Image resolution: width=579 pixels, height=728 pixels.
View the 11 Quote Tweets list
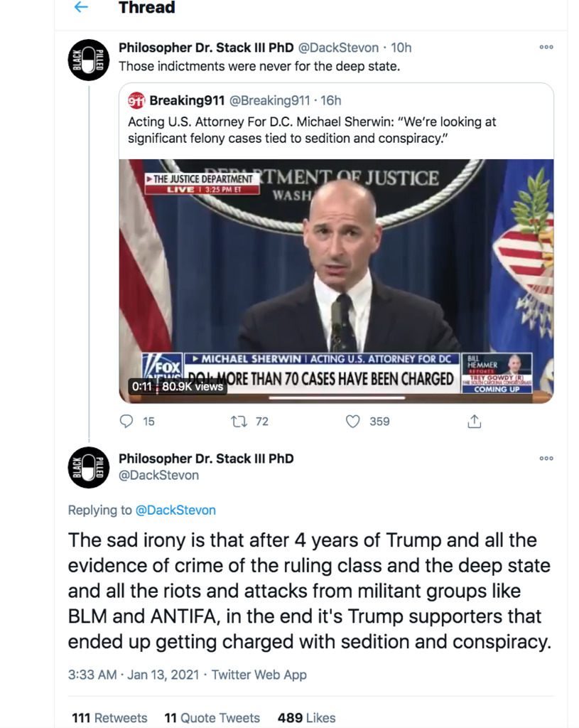[212, 717]
